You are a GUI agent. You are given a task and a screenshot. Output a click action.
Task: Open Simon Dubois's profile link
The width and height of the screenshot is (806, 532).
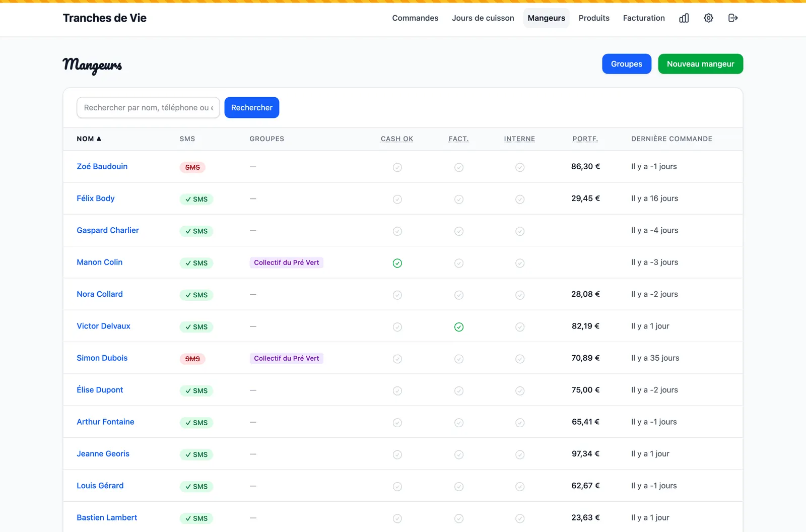click(102, 358)
